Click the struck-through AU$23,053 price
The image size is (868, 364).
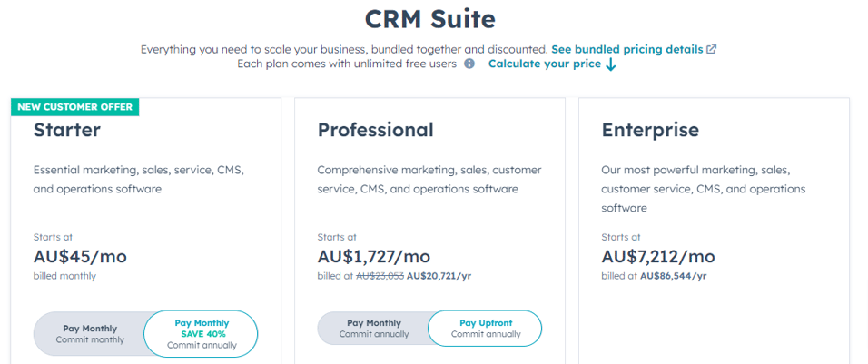pyautogui.click(x=380, y=276)
